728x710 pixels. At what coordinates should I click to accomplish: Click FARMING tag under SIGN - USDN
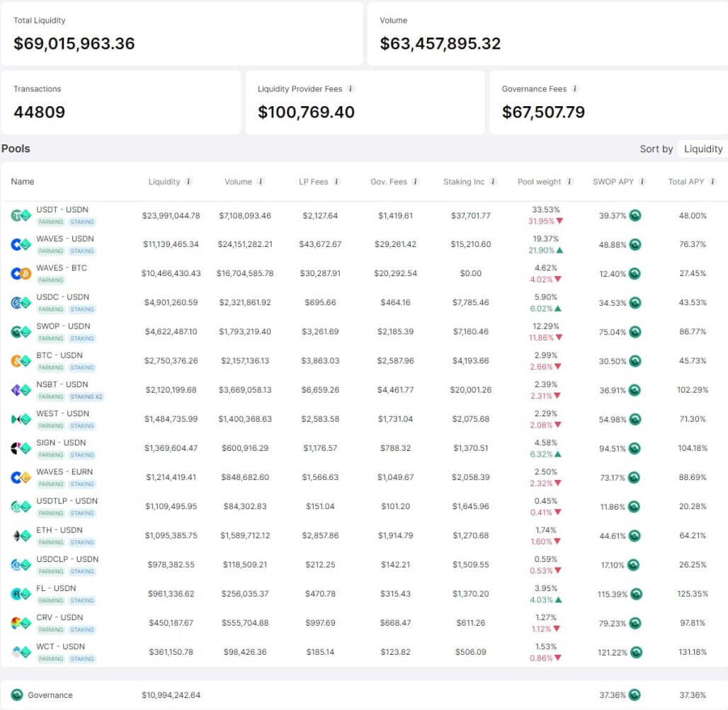(x=50, y=454)
